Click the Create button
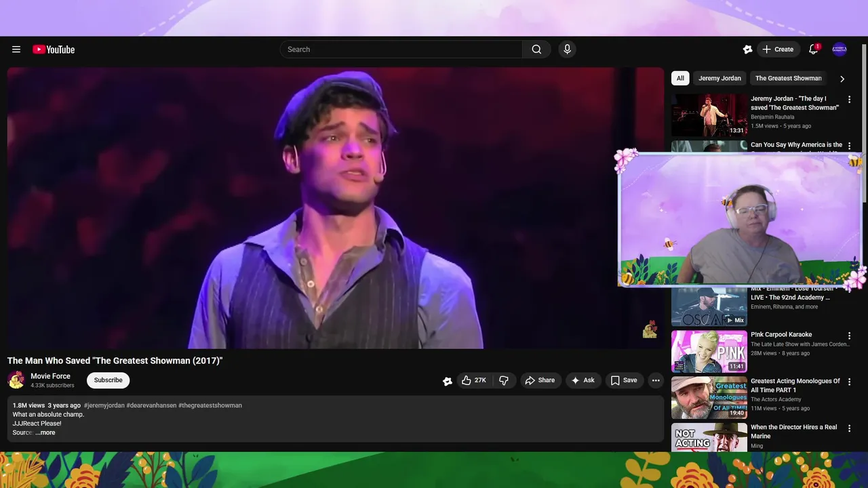The height and width of the screenshot is (488, 868). point(777,49)
